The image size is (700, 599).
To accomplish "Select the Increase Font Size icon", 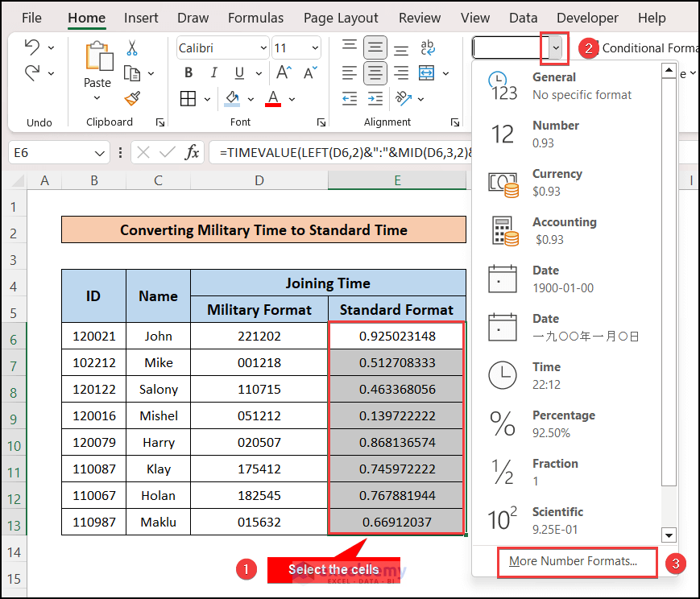I will coord(282,72).
